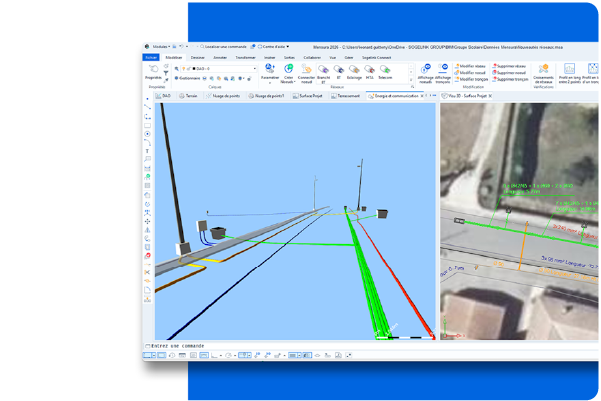601x401 pixels.
Task: Toggle first status bar mode button
Action: (149, 355)
